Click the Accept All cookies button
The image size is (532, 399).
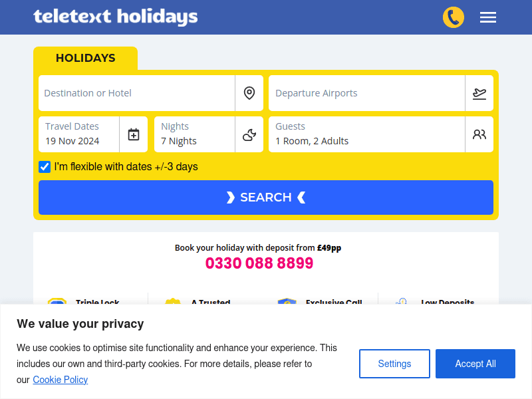475,364
